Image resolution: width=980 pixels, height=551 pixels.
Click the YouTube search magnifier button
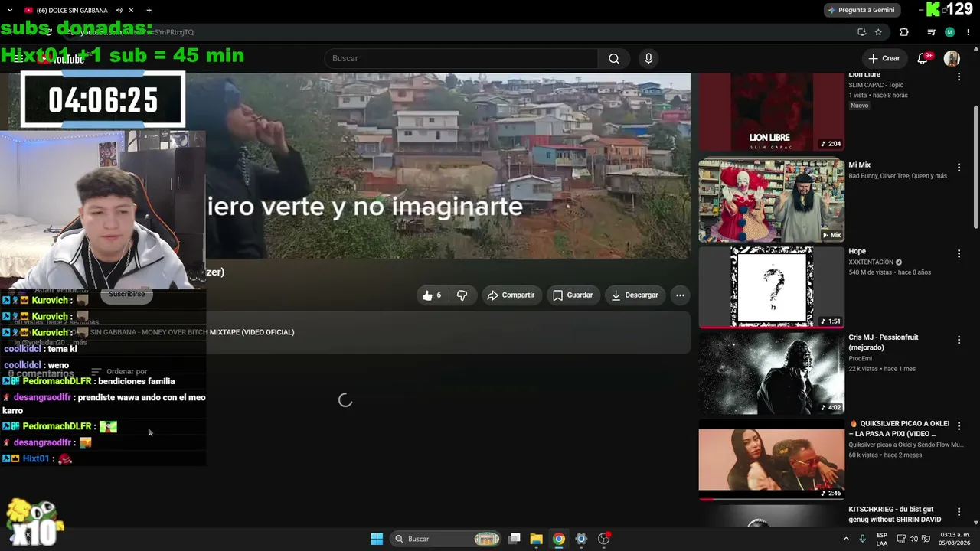[613, 59]
